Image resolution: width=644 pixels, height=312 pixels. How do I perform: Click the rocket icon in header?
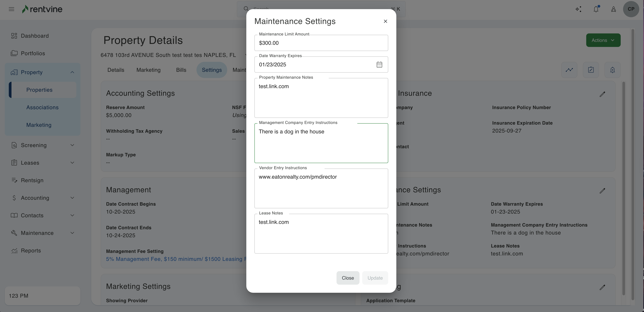613,9
